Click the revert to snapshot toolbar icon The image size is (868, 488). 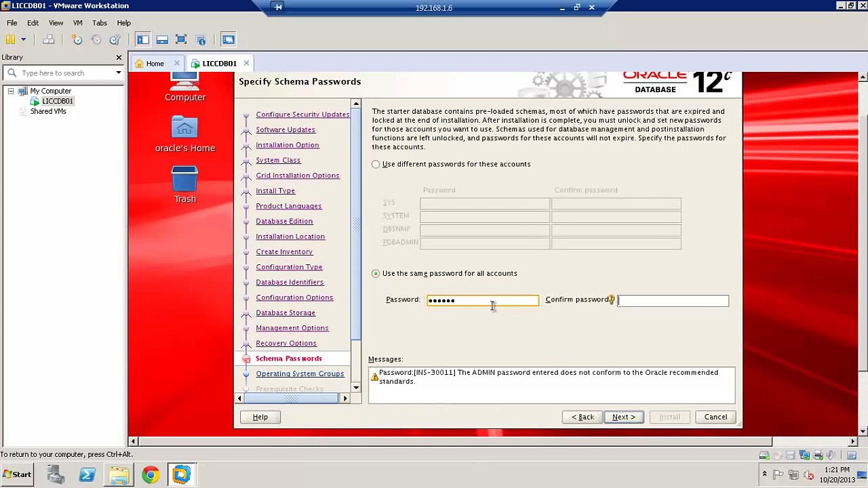click(x=96, y=40)
